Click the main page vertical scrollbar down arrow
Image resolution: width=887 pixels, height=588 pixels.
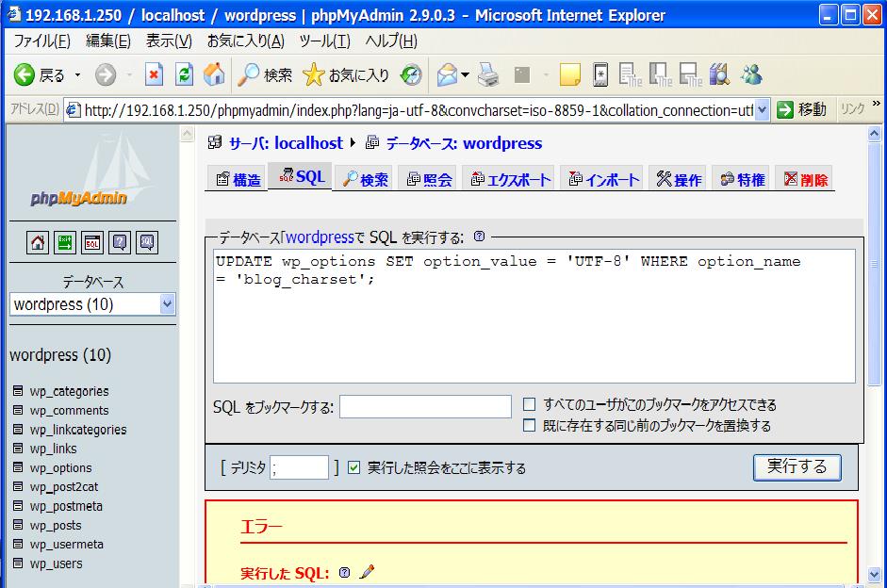coord(874,573)
